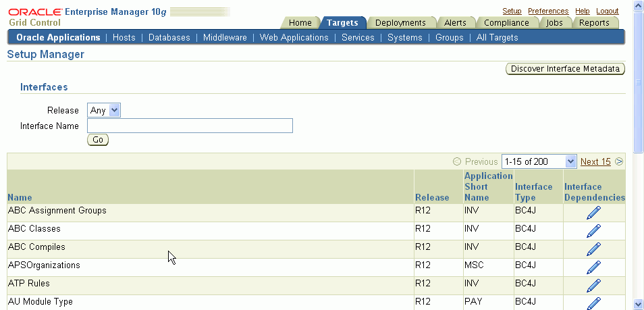Click the vertical scrollbar thumb
The height and width of the screenshot is (310, 644).
coord(639,82)
